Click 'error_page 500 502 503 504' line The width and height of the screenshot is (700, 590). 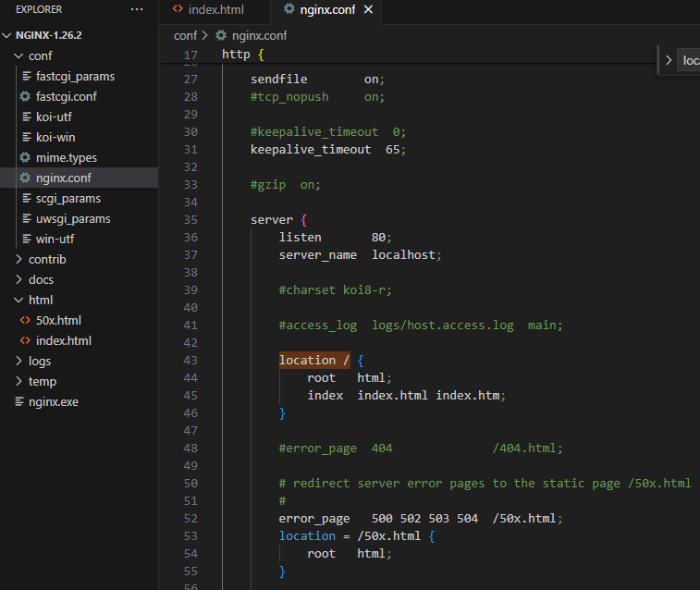421,519
